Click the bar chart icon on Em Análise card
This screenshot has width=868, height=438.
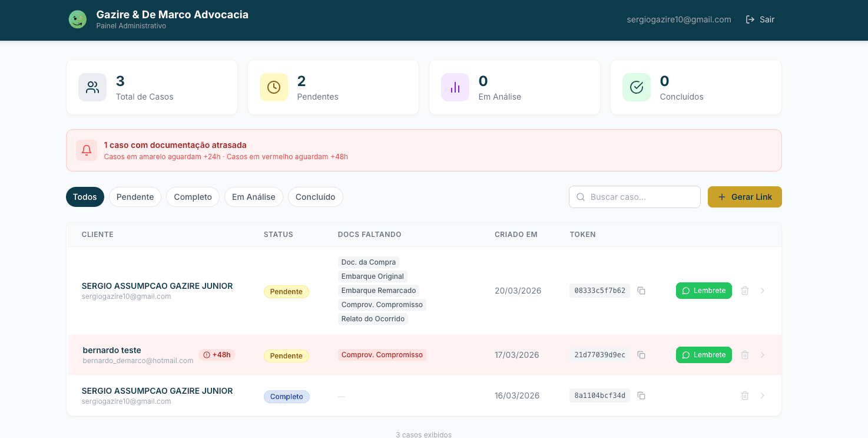455,87
